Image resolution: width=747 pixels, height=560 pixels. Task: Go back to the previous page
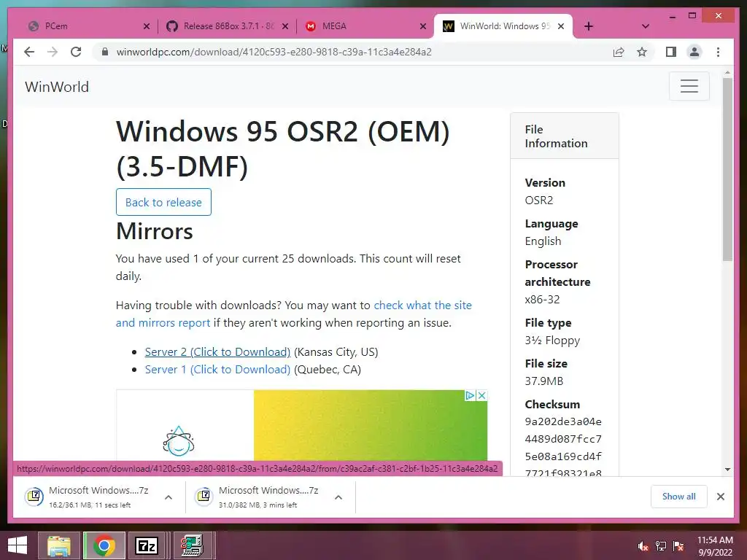click(29, 52)
